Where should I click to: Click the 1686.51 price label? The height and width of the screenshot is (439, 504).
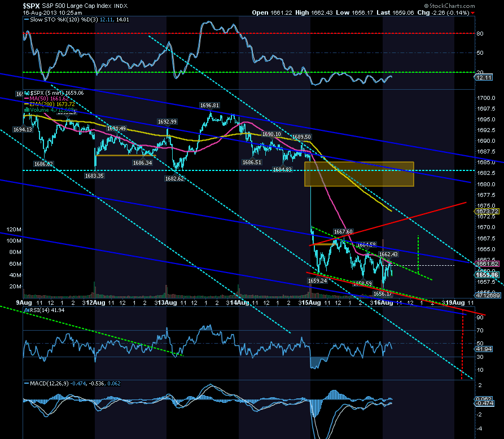coord(252,163)
